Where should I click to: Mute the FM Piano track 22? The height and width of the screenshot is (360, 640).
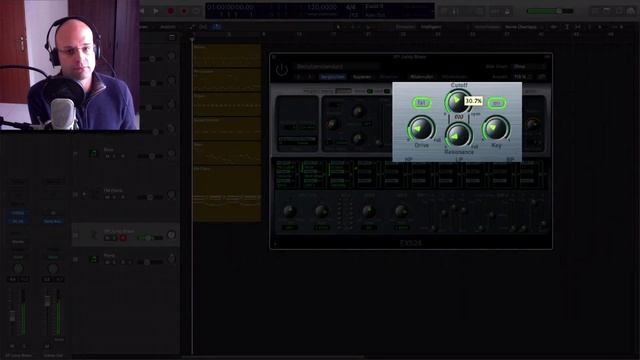click(x=107, y=197)
